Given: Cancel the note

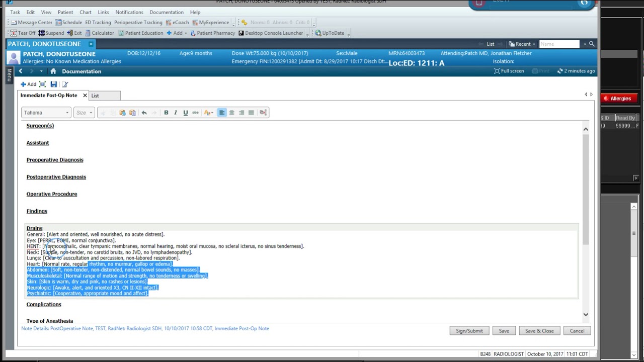Looking at the screenshot, I should coord(577,331).
